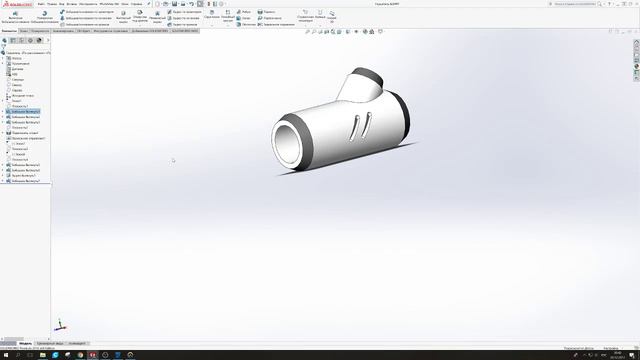Switch to the Поверхности ribbon tab
This screenshot has height=360, width=640.
(x=40, y=31)
